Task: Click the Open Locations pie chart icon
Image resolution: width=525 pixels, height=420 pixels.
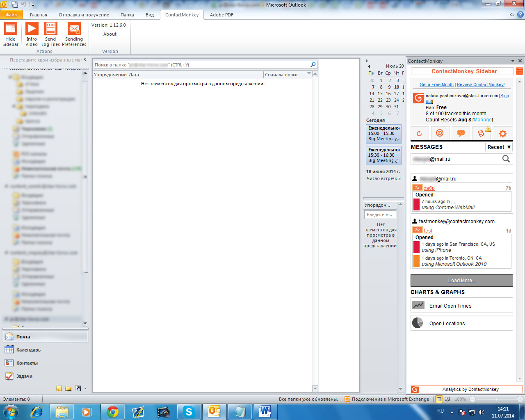Action: 418,323
